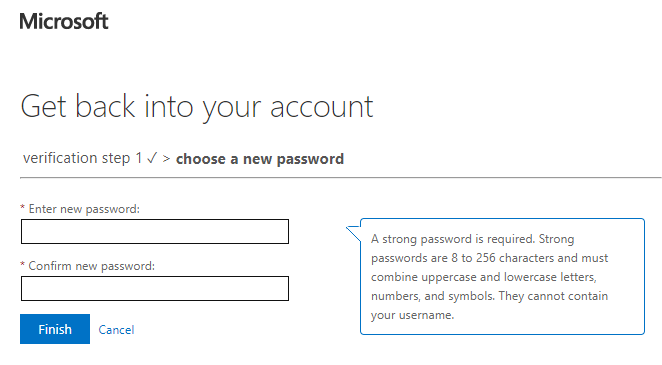Click the tooltip's pointer arrow

tap(353, 234)
